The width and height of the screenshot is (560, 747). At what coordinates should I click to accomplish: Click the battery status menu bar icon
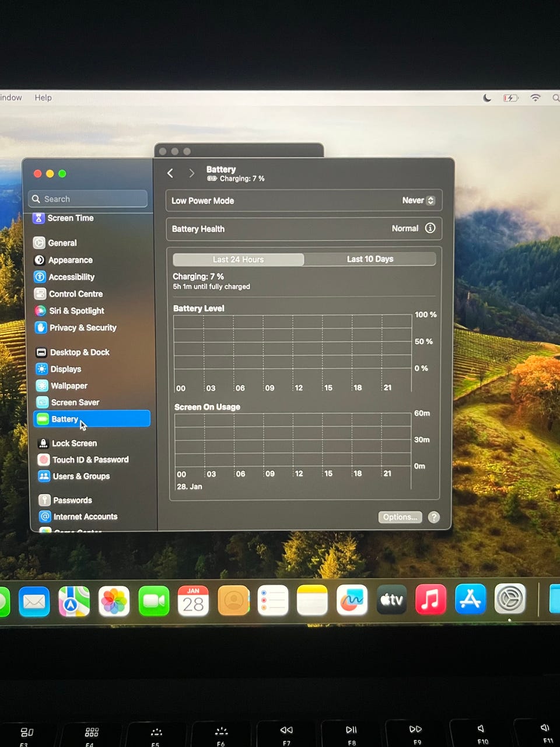(510, 98)
